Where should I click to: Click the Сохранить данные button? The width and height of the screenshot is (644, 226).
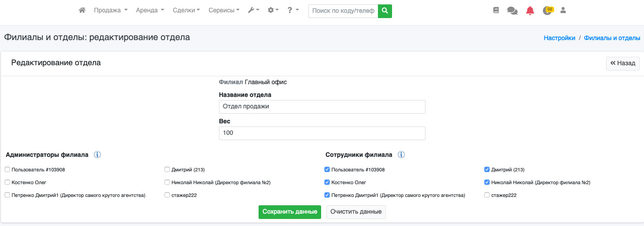point(289,212)
